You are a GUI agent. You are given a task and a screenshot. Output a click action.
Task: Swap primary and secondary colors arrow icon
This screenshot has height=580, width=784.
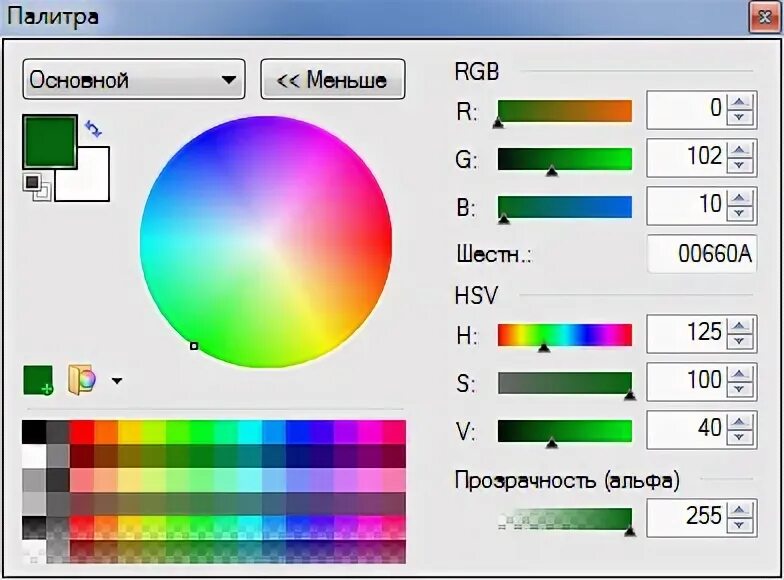coord(94,128)
